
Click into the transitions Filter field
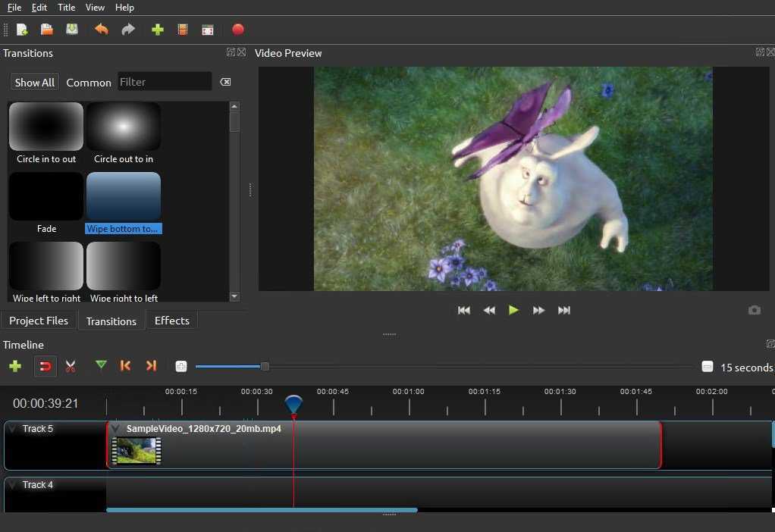165,82
